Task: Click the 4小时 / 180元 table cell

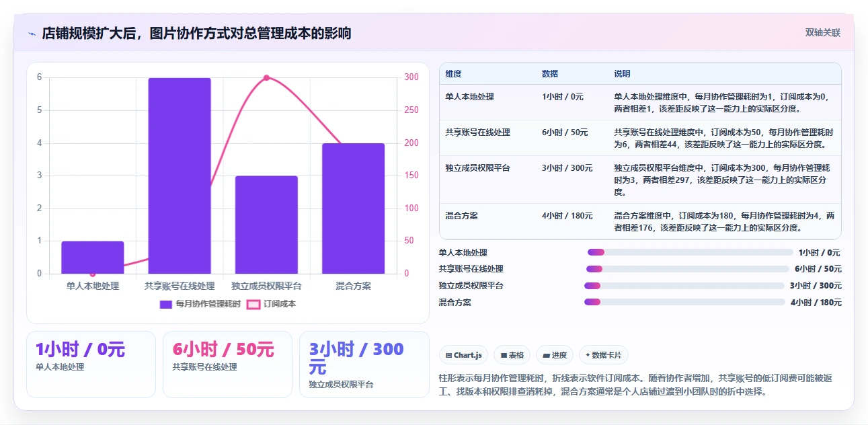Action: pyautogui.click(x=567, y=216)
